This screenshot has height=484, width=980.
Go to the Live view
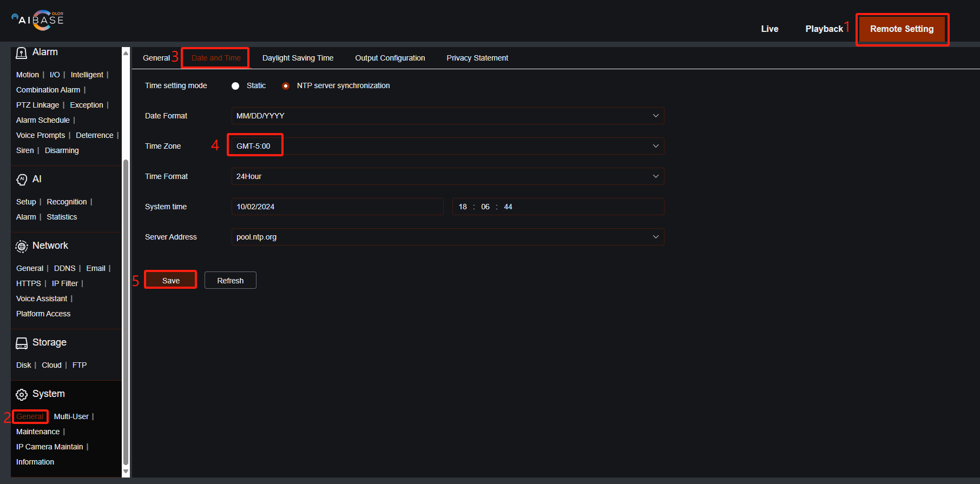pos(769,29)
